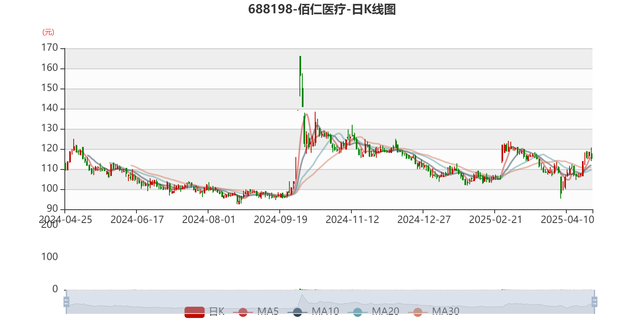Click the 0 volume axis label
The image size is (644, 322).
pos(55,289)
